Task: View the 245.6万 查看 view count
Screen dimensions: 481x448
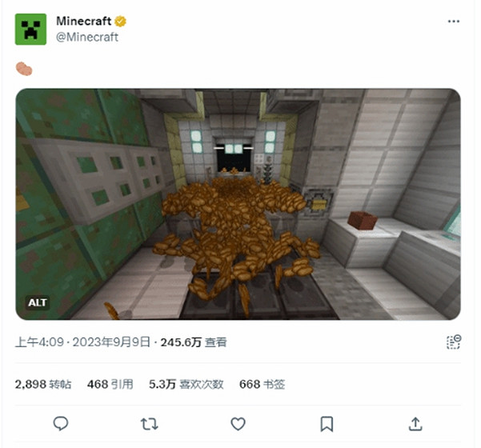Action: (x=194, y=342)
